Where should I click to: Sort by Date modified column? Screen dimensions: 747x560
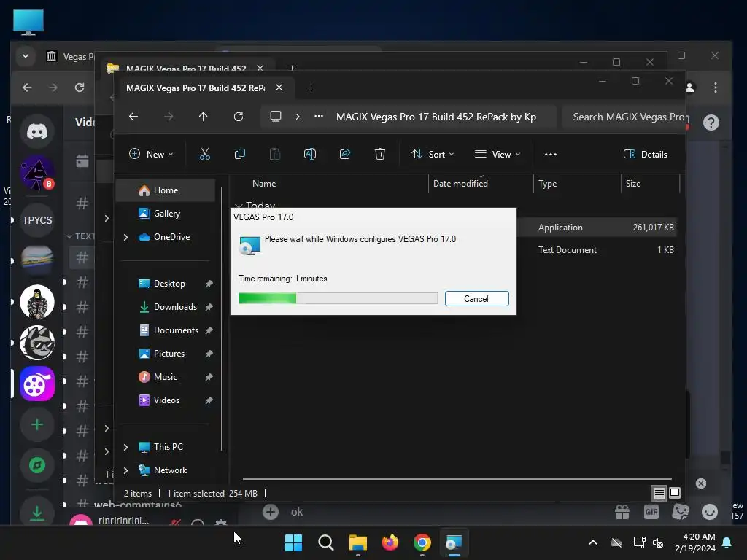pyautogui.click(x=481, y=183)
